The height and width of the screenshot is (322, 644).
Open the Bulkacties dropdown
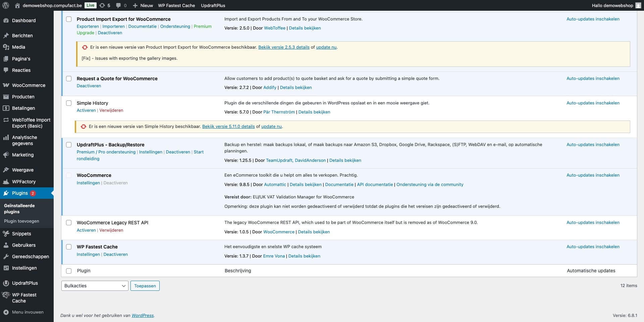[95, 286]
